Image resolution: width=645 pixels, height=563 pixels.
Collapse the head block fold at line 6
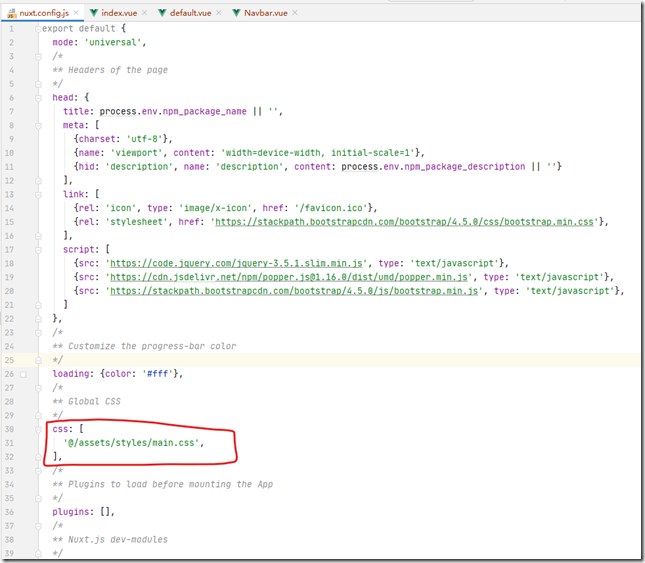click(38, 98)
